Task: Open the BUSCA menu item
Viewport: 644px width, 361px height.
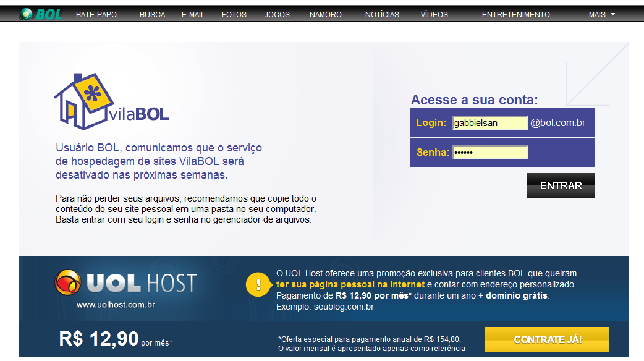Action: [x=153, y=15]
